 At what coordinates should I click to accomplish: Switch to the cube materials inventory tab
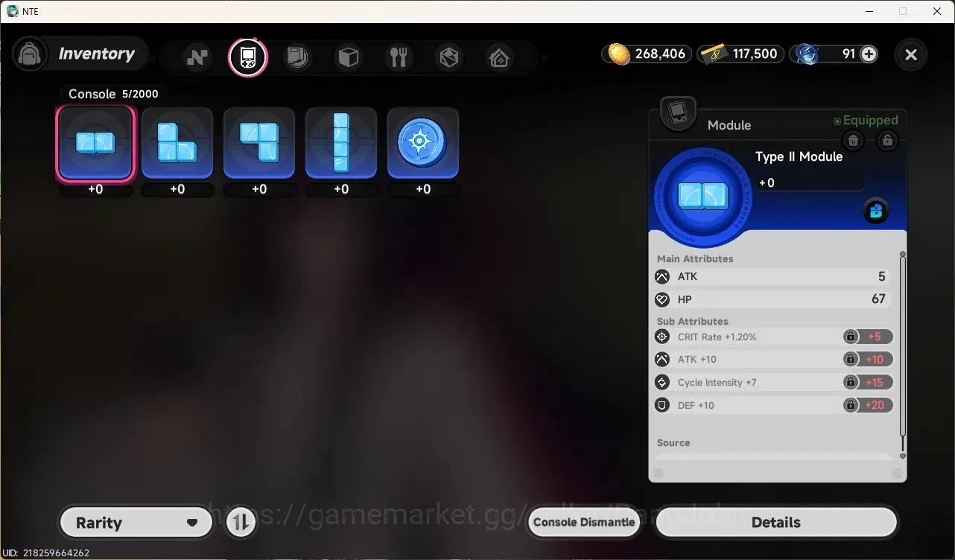coord(349,57)
